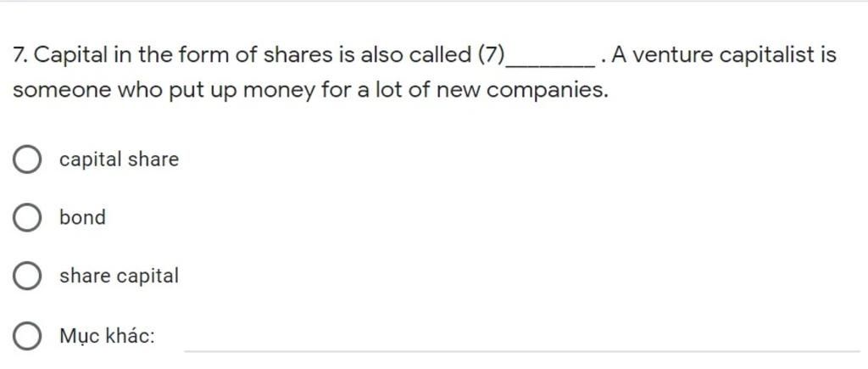The height and width of the screenshot is (369, 868).
Task: Click the 'capital share' option label
Action: point(119,159)
